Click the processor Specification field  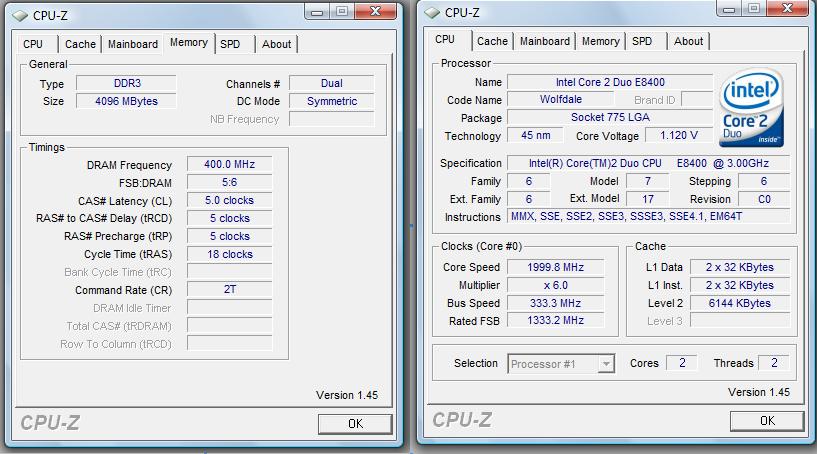649,163
